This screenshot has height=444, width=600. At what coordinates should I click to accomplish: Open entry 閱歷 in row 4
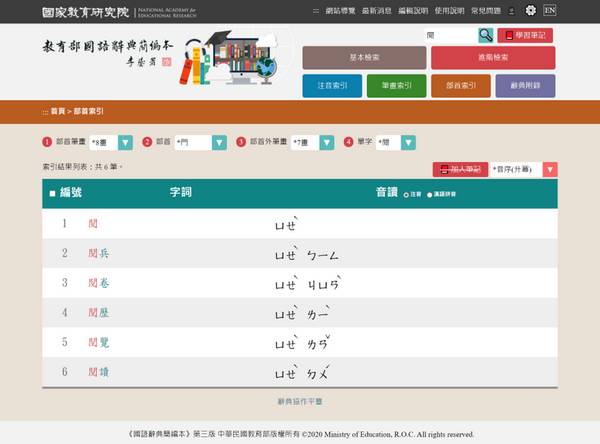coord(99,313)
